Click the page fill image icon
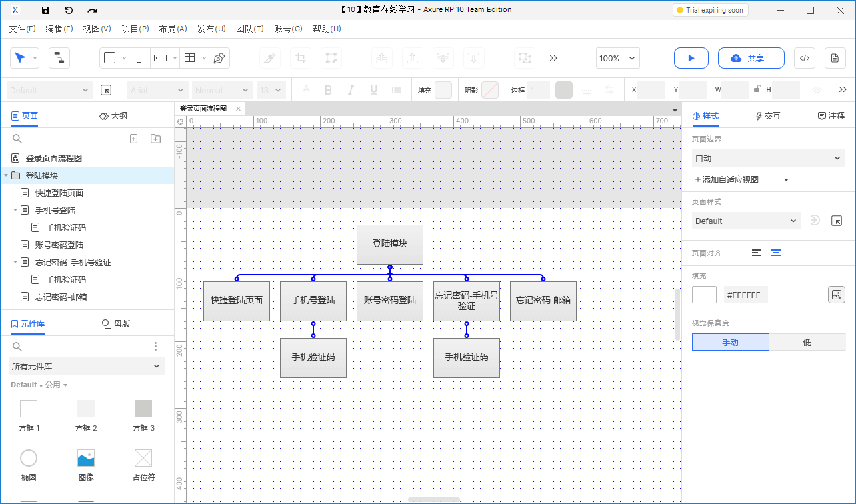This screenshot has height=504, width=856. coord(837,295)
